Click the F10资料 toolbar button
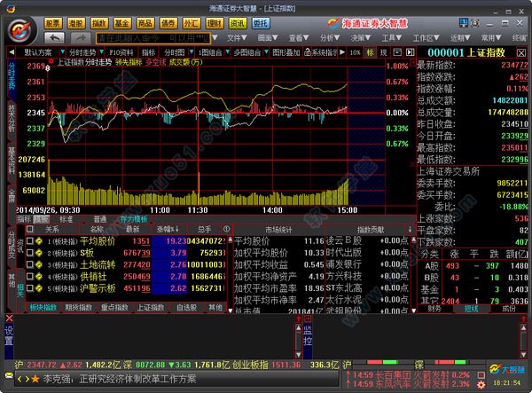 tap(121, 52)
